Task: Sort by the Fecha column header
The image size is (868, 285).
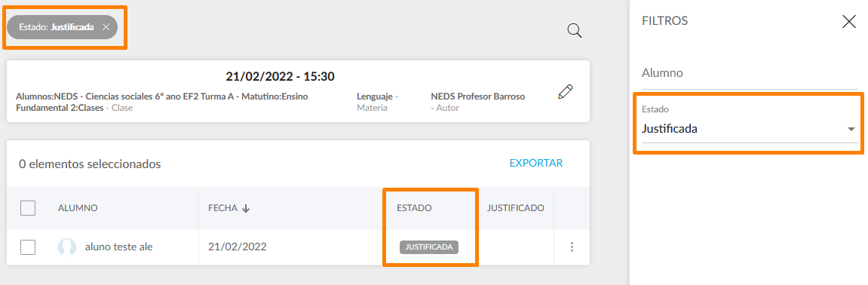Action: click(x=222, y=208)
